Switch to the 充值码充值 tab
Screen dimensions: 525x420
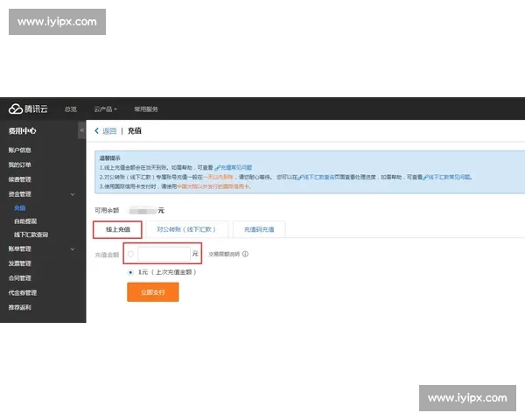(259, 230)
